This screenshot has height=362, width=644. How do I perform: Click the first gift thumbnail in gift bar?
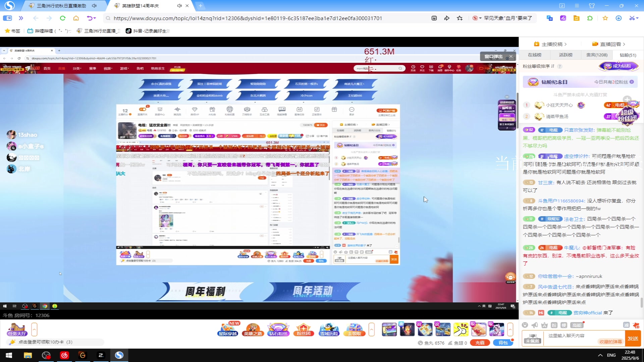coord(389,329)
